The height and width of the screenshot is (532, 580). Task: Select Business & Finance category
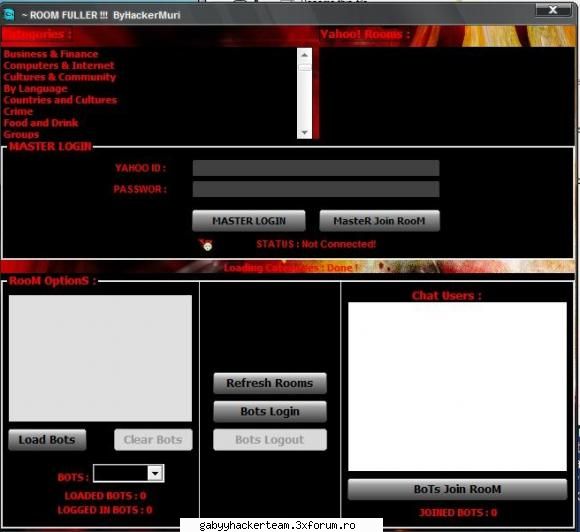51,54
